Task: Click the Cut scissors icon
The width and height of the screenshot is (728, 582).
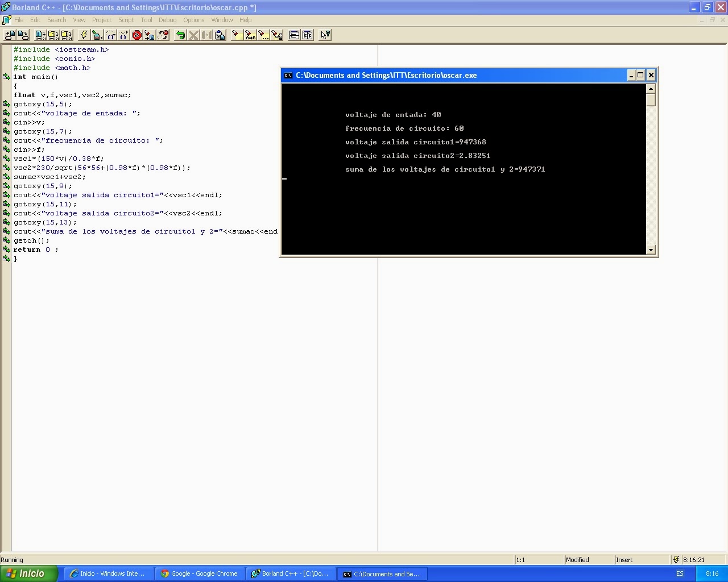Action: click(194, 35)
